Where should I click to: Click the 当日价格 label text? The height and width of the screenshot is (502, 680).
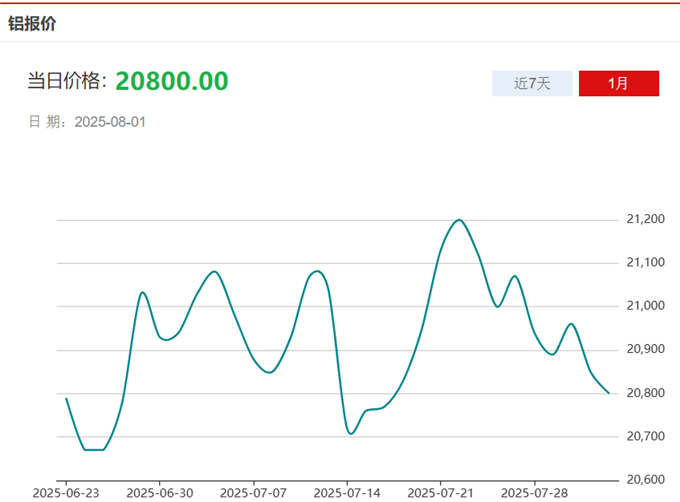tap(67, 82)
